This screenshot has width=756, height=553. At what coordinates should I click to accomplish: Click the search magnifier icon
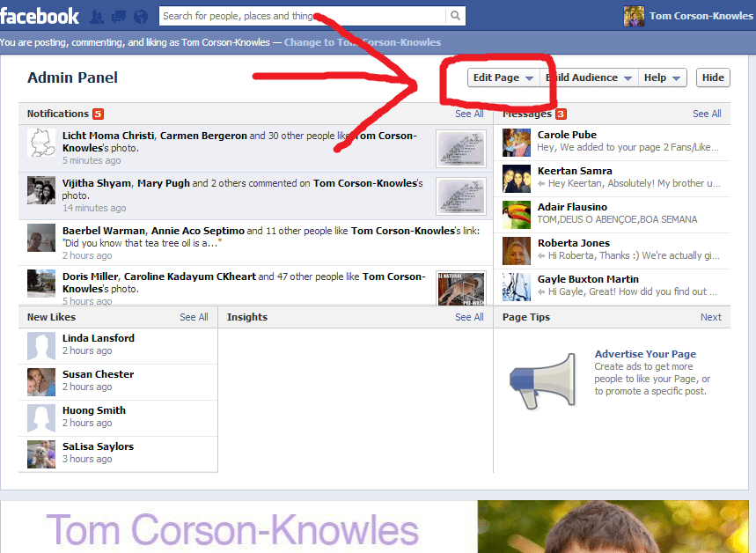coord(455,16)
